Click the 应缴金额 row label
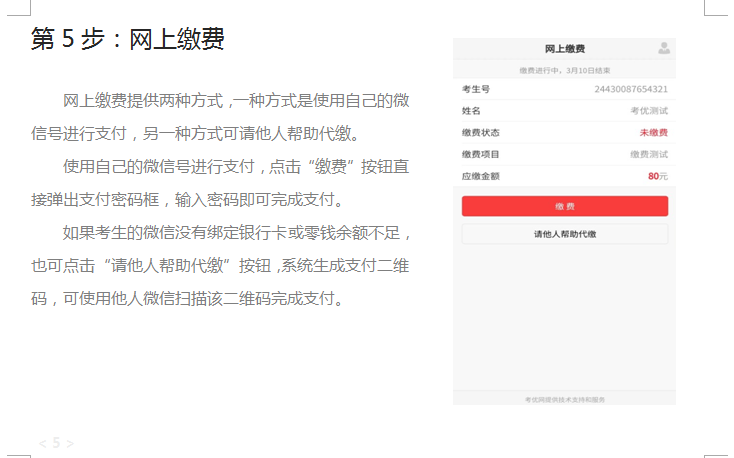The image size is (734, 458). point(480,176)
